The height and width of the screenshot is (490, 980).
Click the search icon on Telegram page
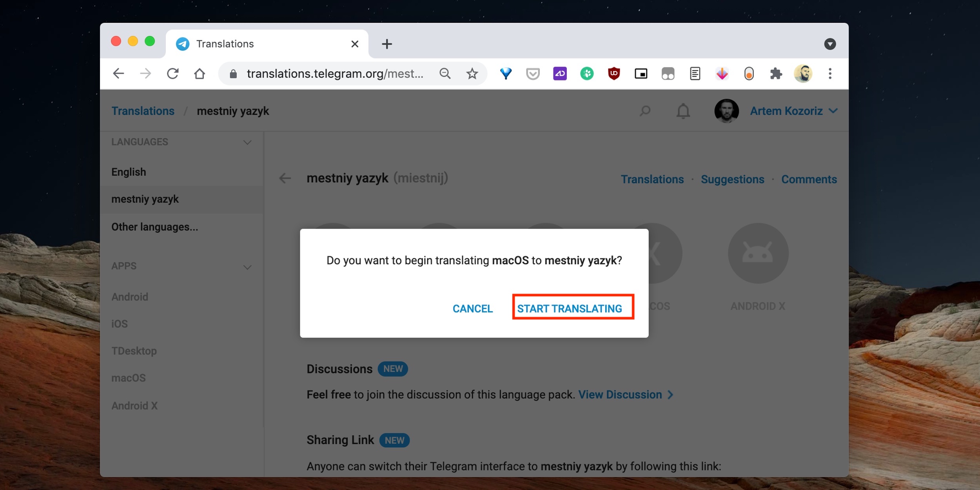[645, 111]
